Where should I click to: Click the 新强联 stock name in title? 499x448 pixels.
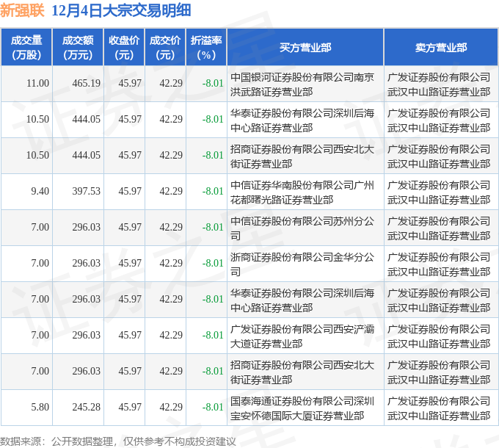(22, 10)
